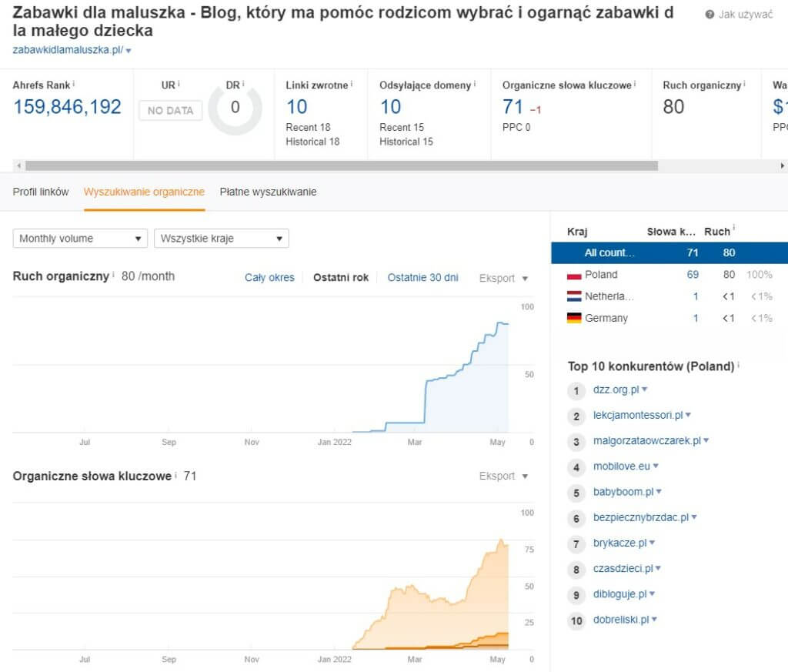Click info icon beside UR label

pyautogui.click(x=179, y=83)
